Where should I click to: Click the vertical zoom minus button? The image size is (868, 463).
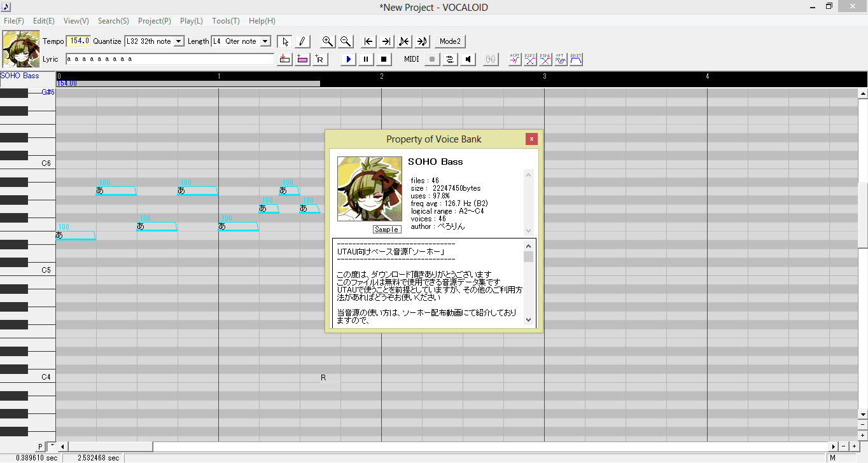(x=863, y=424)
